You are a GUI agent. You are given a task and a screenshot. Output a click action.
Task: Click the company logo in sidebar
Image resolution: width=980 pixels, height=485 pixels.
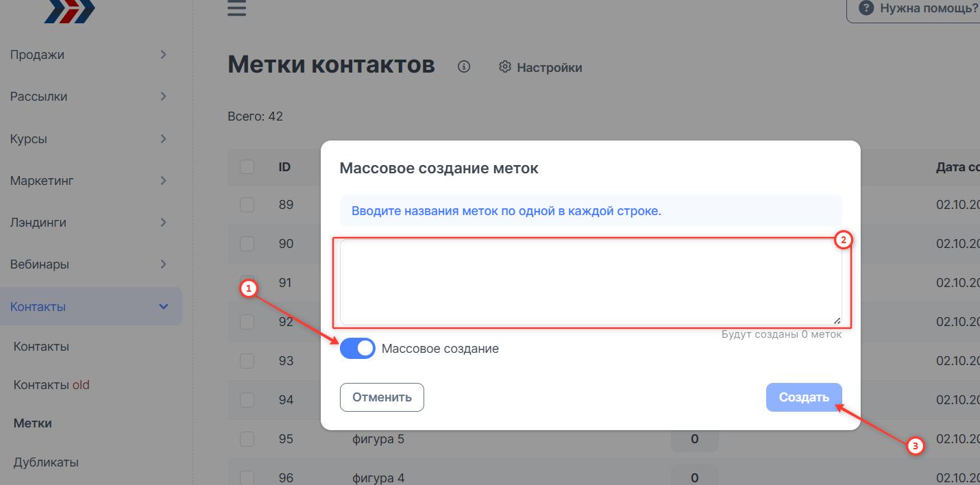pos(69,11)
